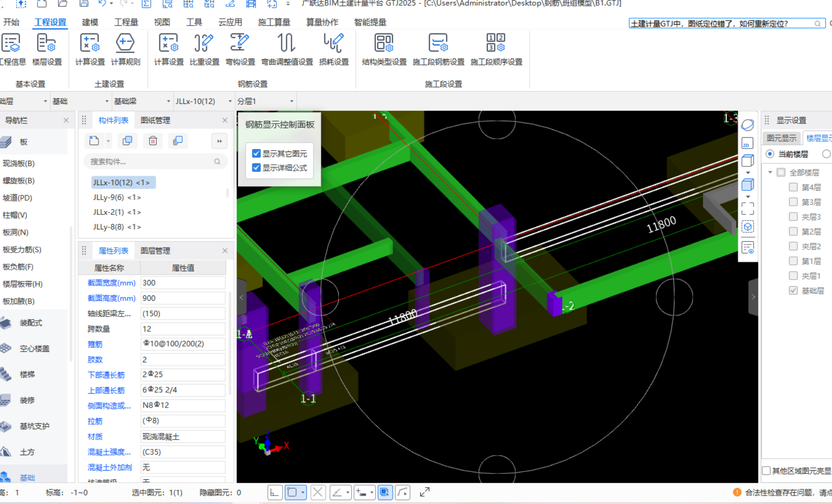Screen dimensions: 832x504
Task: Open 结构类型设置
Action: (384, 49)
